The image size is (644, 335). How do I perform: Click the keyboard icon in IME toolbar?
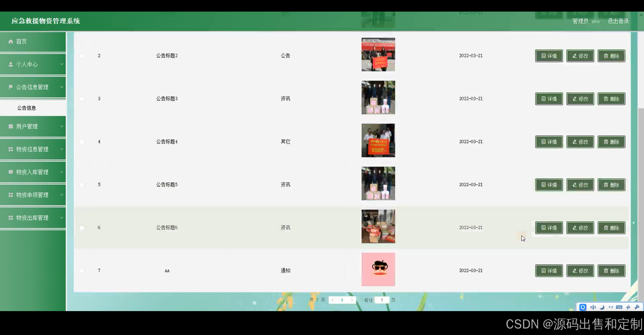pos(619,307)
